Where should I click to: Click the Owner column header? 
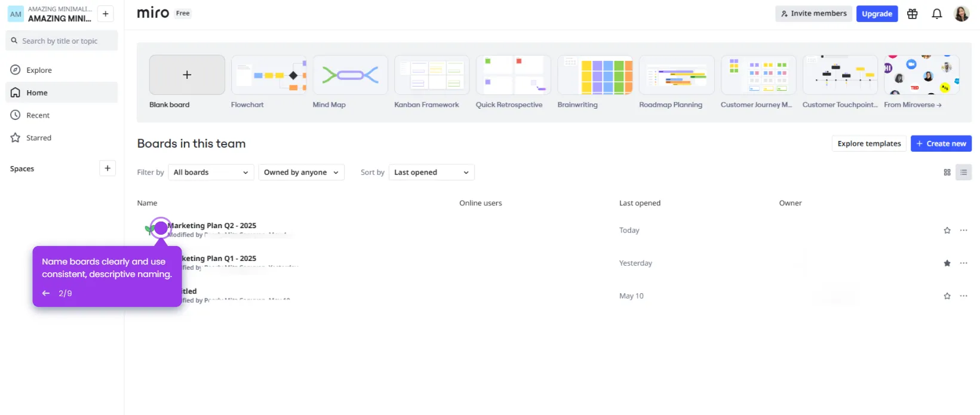point(790,203)
